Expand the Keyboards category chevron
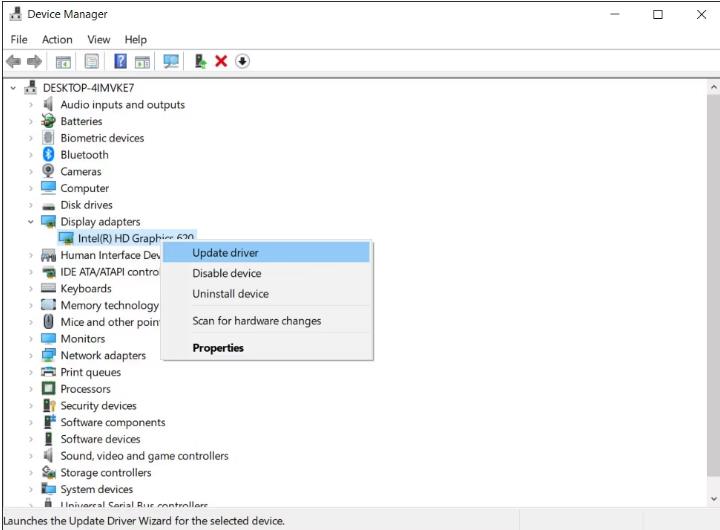This screenshot has width=720, height=530. 31,289
